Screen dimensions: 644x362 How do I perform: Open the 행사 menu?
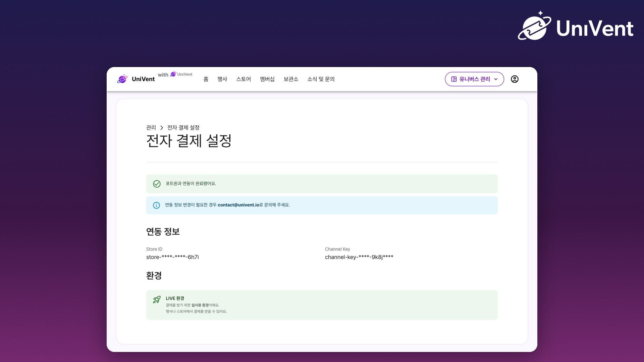[222, 79]
